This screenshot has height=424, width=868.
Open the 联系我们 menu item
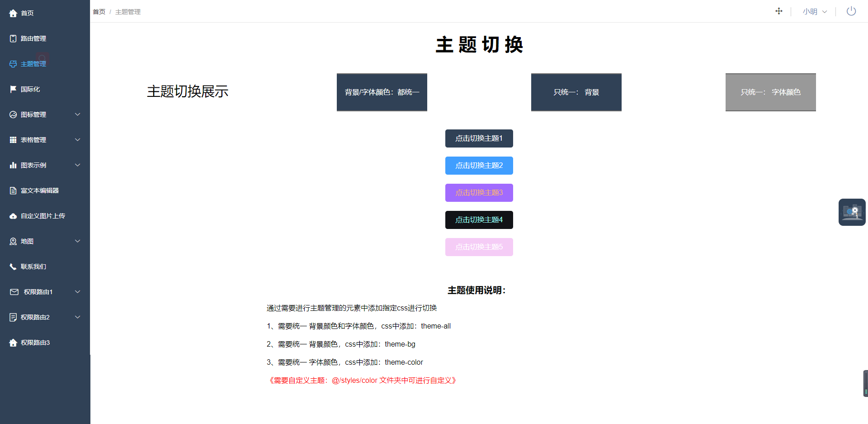45,267
